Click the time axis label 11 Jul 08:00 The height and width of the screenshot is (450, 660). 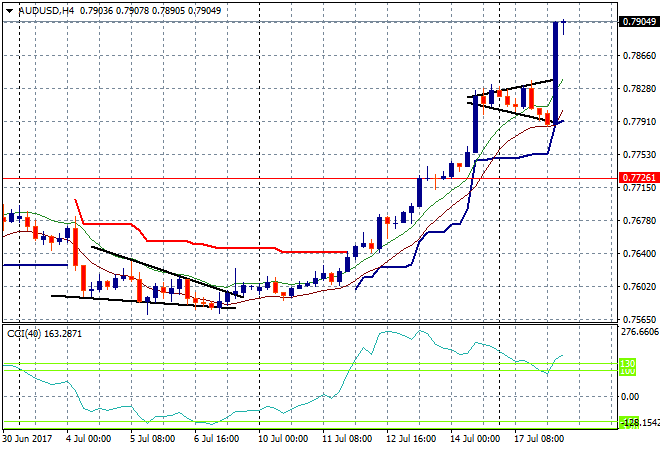pyautogui.click(x=347, y=439)
